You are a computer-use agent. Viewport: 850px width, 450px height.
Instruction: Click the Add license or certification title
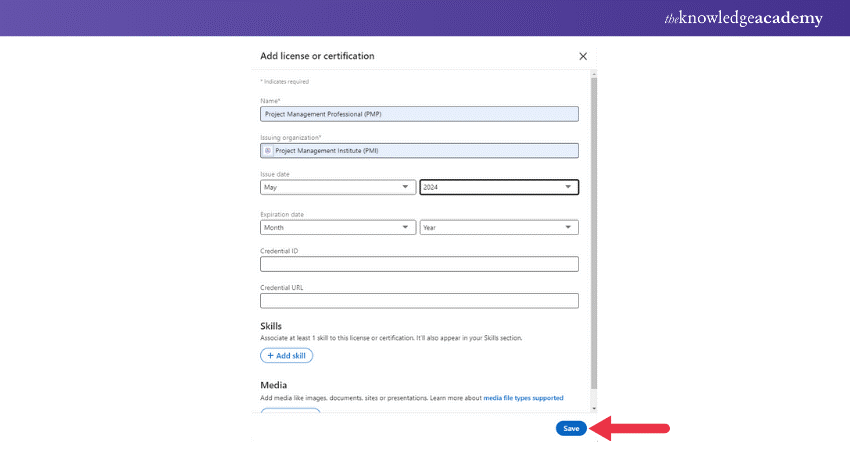coord(317,56)
